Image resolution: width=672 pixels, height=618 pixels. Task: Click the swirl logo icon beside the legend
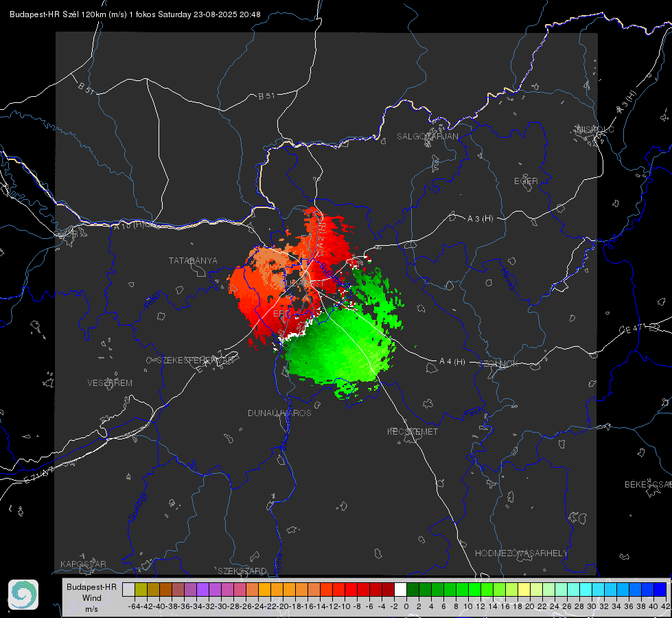pyautogui.click(x=23, y=595)
